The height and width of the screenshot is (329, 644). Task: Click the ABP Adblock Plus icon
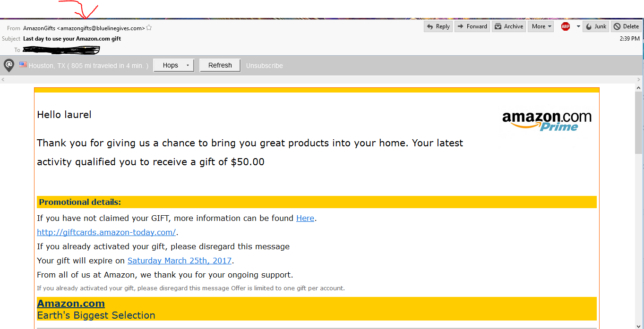click(x=566, y=26)
